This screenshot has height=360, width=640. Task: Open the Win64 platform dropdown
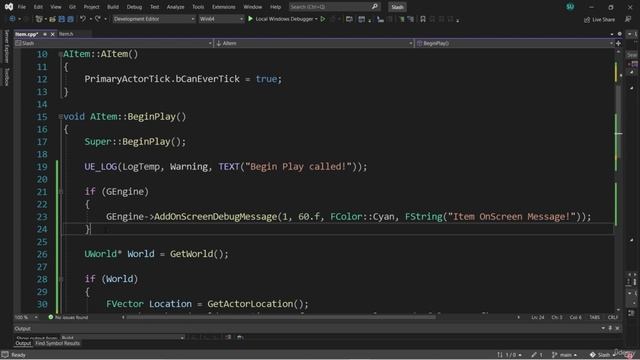point(221,19)
